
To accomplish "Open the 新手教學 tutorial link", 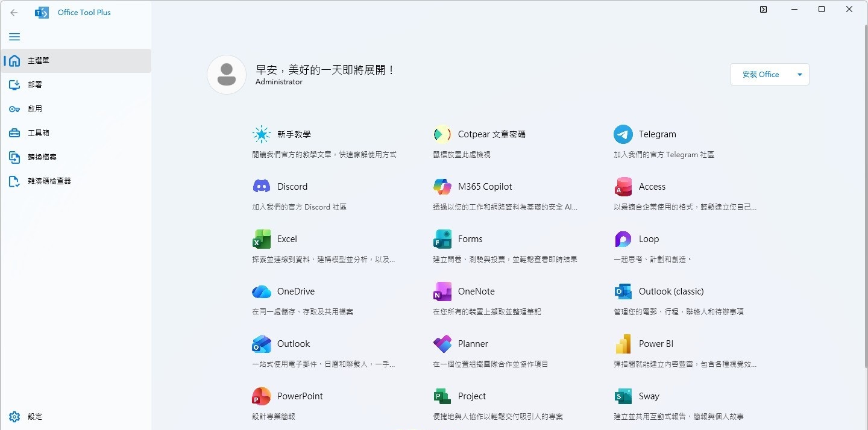I will (294, 134).
